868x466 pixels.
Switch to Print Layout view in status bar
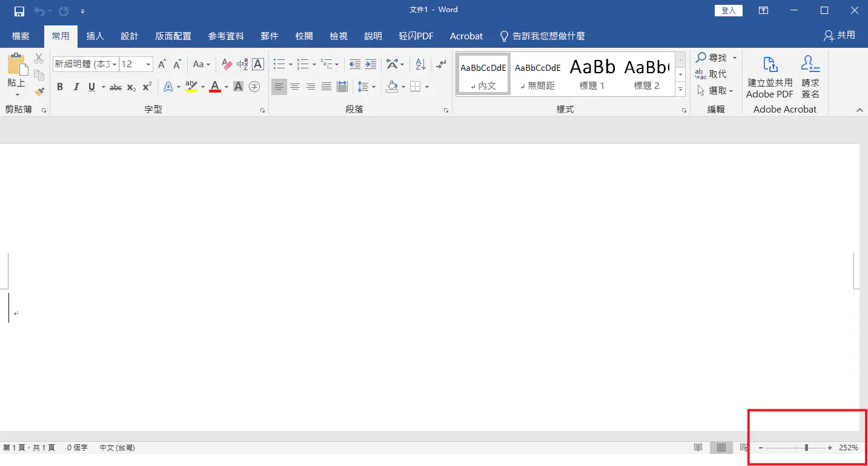pos(721,448)
